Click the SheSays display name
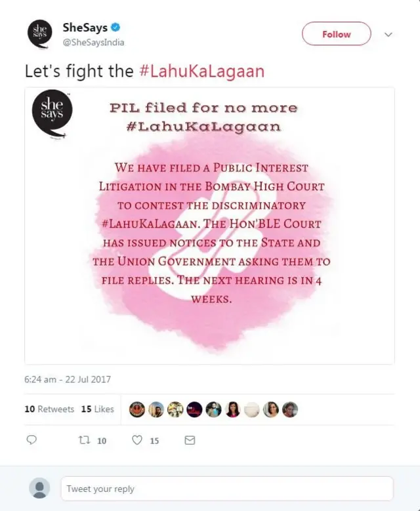The height and width of the screenshot is (511, 420). coord(85,28)
